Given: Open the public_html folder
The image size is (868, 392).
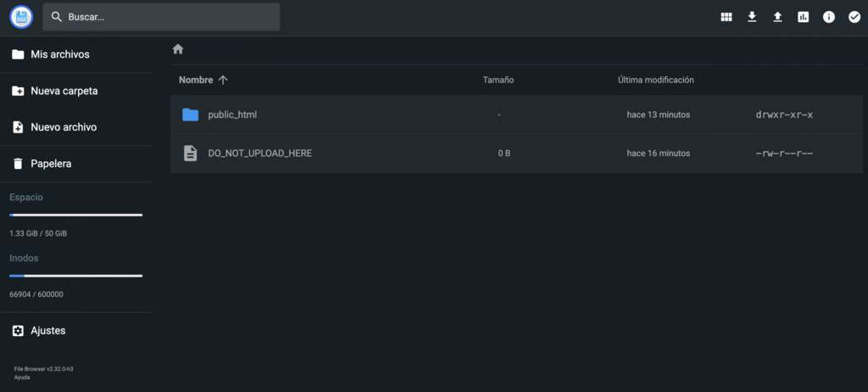Looking at the screenshot, I should tap(516, 115).
